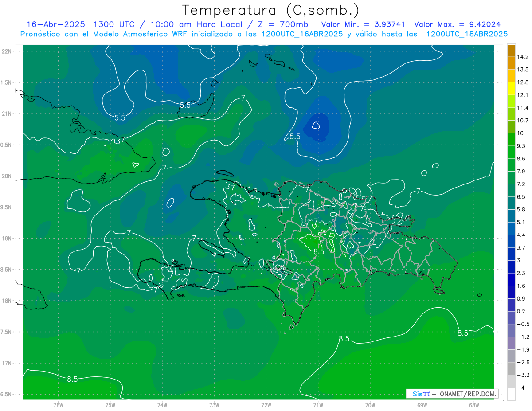
Task: Click the '10.7' color scale value
Action: pyautogui.click(x=523, y=120)
